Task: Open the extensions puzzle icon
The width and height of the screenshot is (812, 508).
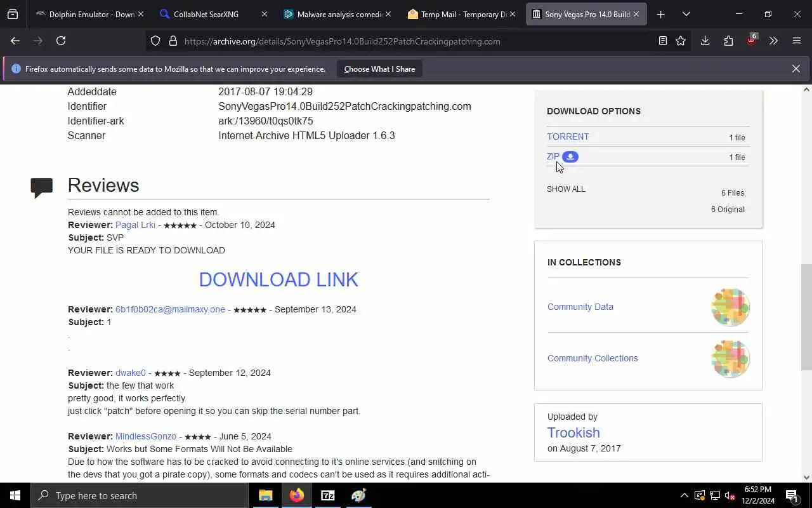Action: point(728,41)
